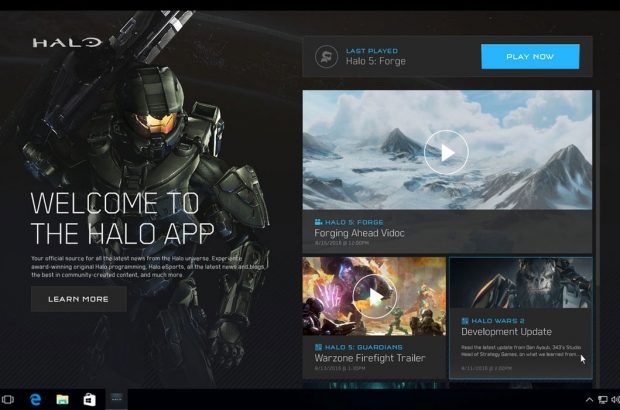Image resolution: width=620 pixels, height=410 pixels.
Task: Open the Windows Store from the taskbar
Action: [x=89, y=400]
